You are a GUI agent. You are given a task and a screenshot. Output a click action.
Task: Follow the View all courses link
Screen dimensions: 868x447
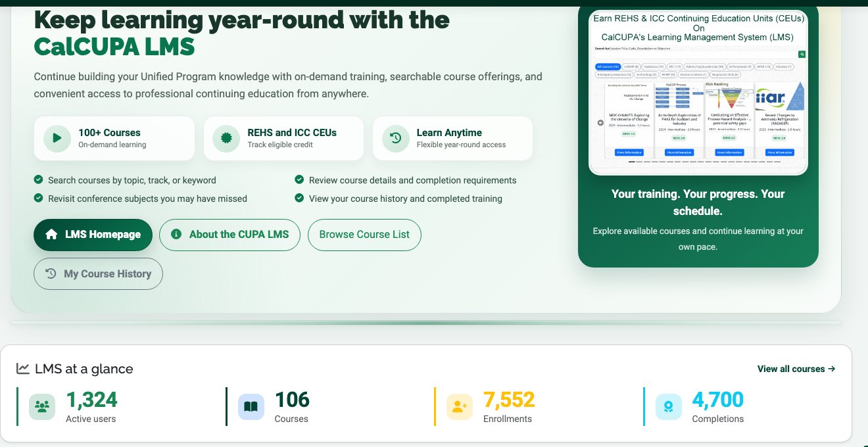click(x=796, y=369)
